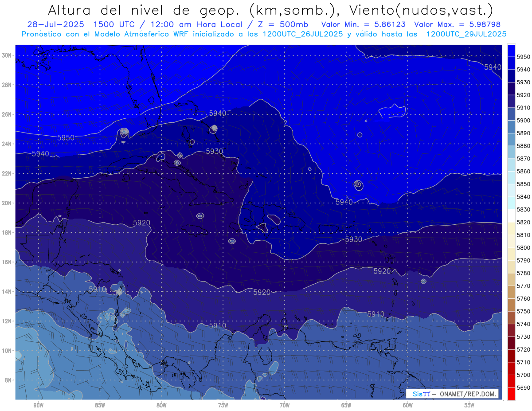Screen dimensions: 532x411
Task: Click the 5930 contour label in the eastern Caribbean
Action: pos(353,239)
